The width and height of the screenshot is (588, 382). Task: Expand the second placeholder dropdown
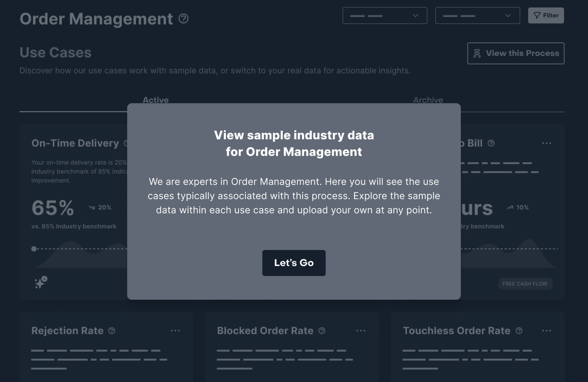(x=477, y=15)
